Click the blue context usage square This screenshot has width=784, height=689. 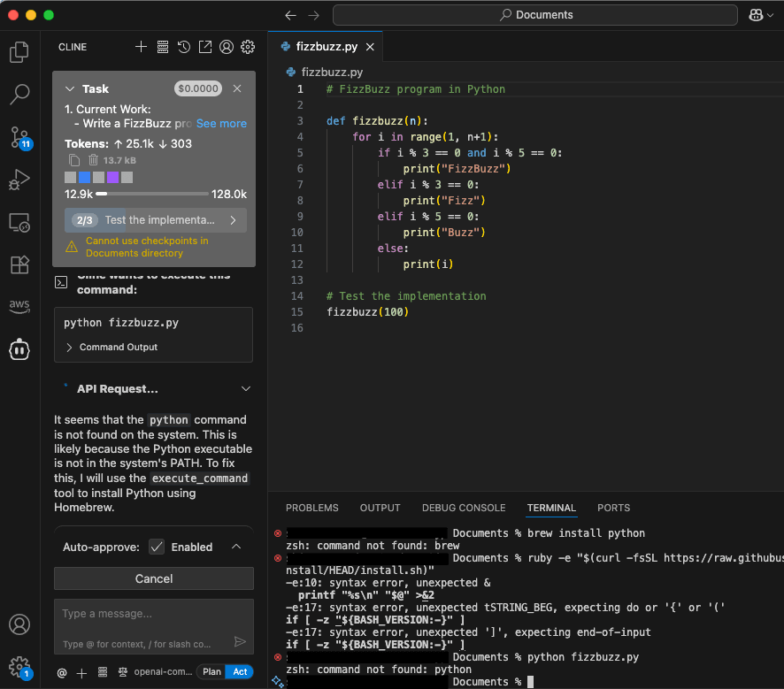click(84, 178)
